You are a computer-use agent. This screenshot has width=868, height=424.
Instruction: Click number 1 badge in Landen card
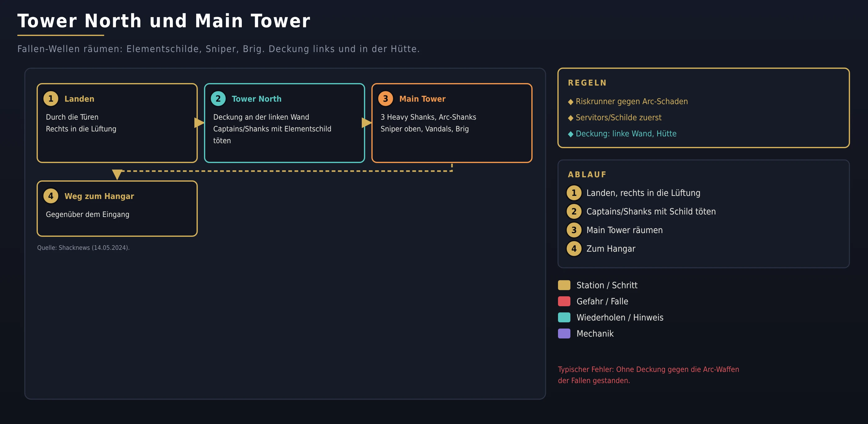[51, 99]
